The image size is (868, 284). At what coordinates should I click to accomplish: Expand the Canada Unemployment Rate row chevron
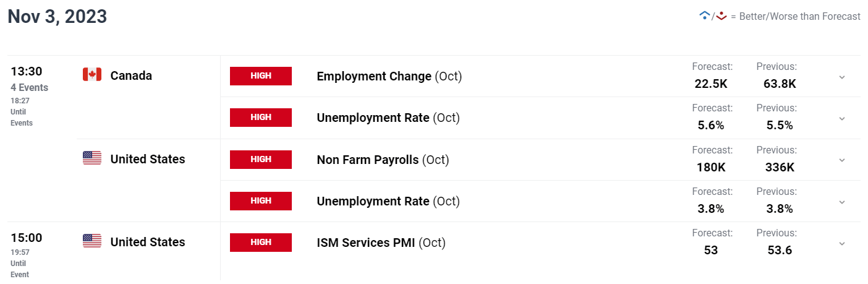pyautogui.click(x=841, y=118)
